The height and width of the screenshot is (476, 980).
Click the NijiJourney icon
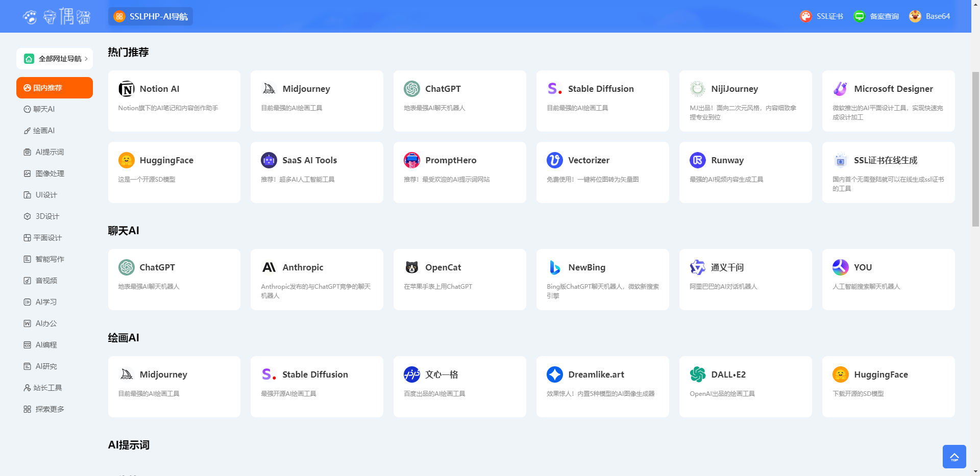[x=698, y=89]
